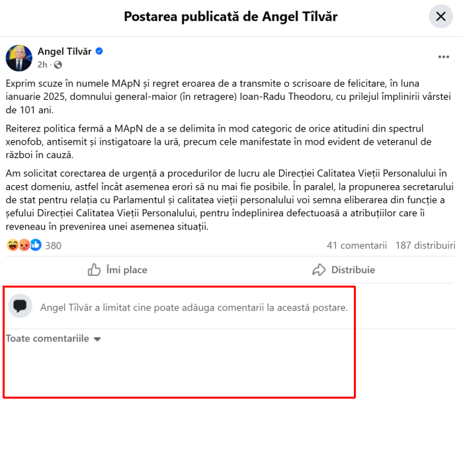Close the post dialog with the X button
The width and height of the screenshot is (463, 476).
pyautogui.click(x=441, y=17)
